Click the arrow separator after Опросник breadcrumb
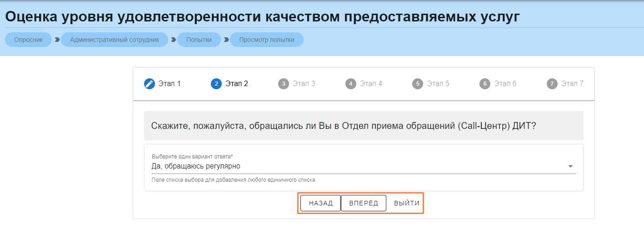The width and height of the screenshot is (644, 240). tap(57, 40)
